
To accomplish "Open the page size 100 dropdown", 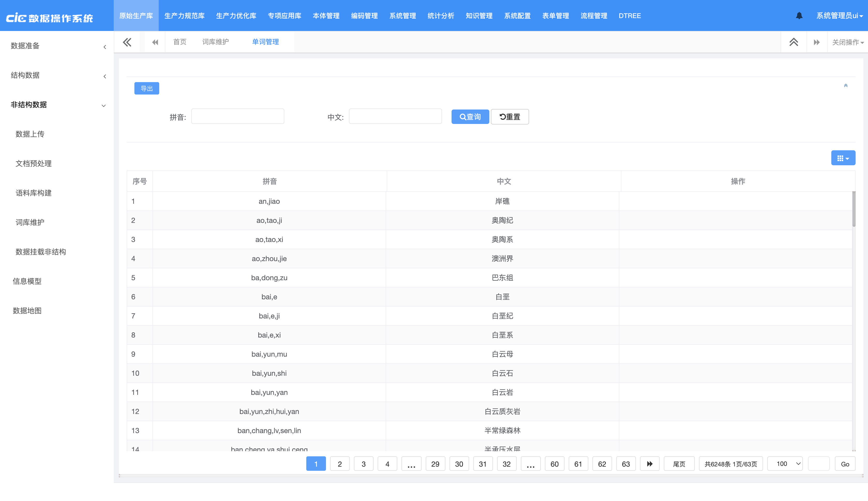I will tap(785, 464).
